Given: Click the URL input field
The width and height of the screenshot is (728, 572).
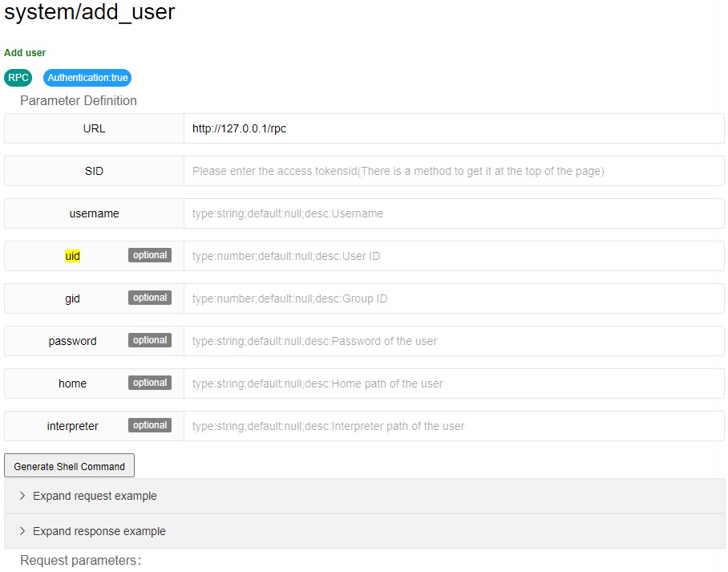Looking at the screenshot, I should click(x=453, y=128).
